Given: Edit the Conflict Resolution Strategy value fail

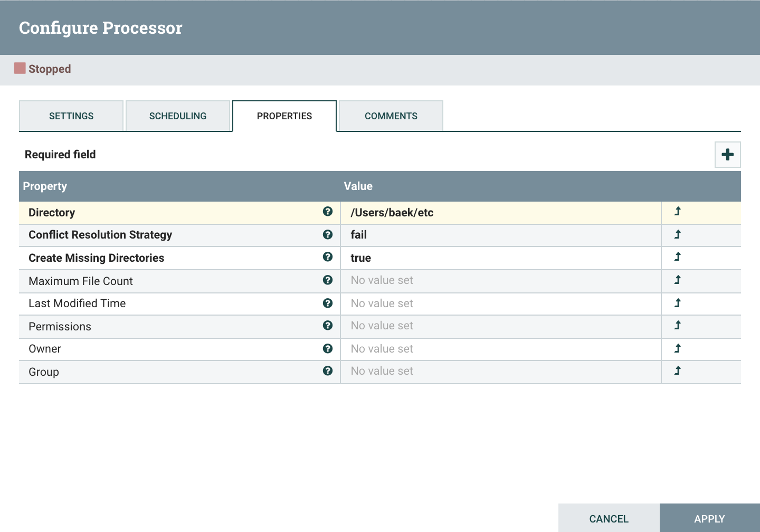Looking at the screenshot, I should click(501, 235).
